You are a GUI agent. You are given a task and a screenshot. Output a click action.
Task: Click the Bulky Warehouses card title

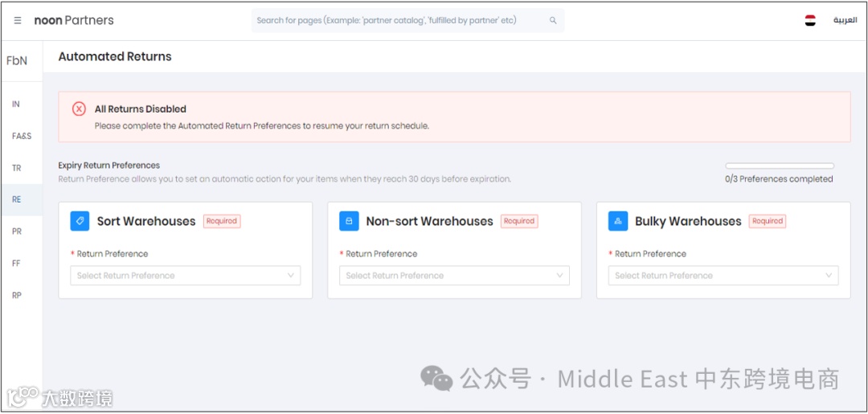[688, 221]
